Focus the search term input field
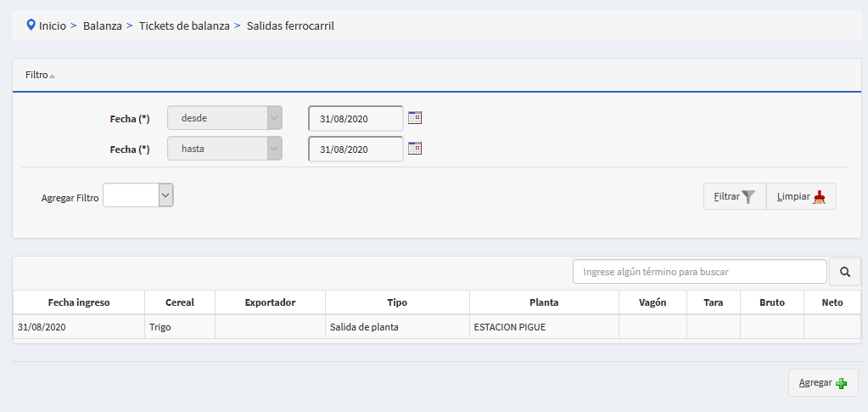The width and height of the screenshot is (868, 412). pyautogui.click(x=699, y=272)
